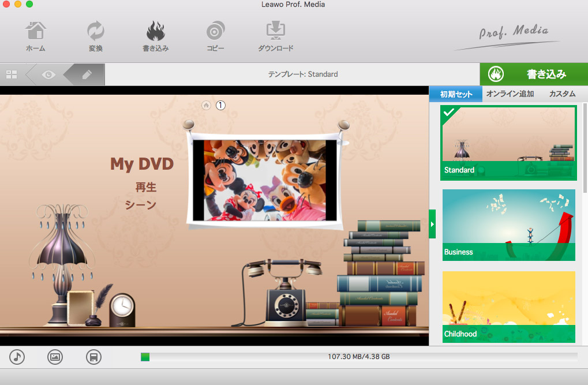
Task: Switch to オンライン追加 tab
Action: click(510, 94)
